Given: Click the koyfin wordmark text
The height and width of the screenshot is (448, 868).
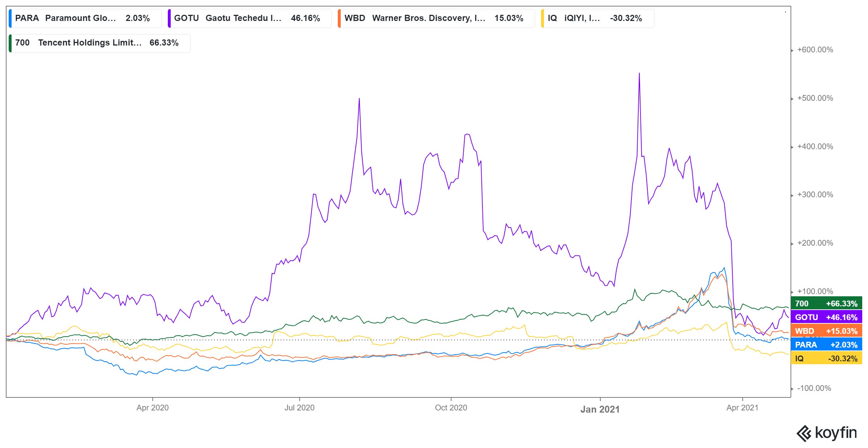Looking at the screenshot, I should (836, 432).
